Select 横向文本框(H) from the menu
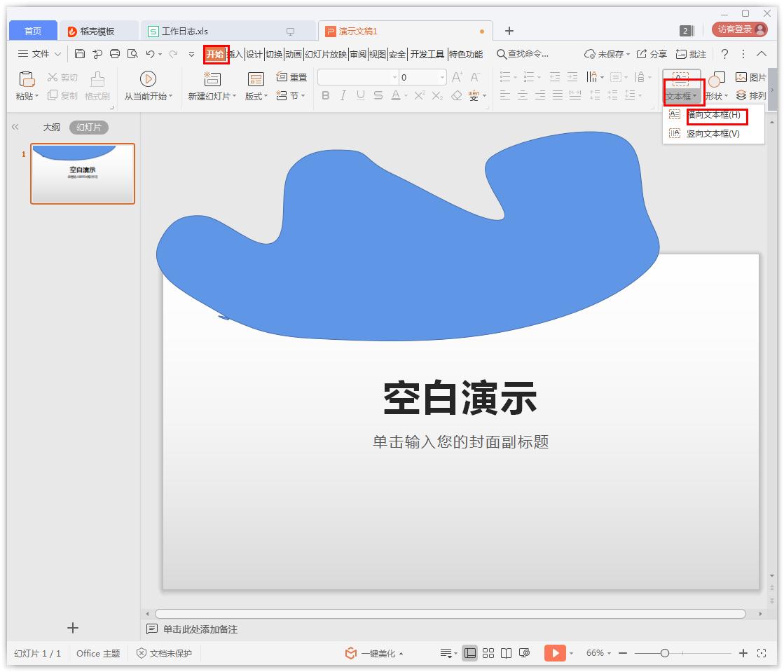This screenshot has width=784, height=672. 717,116
